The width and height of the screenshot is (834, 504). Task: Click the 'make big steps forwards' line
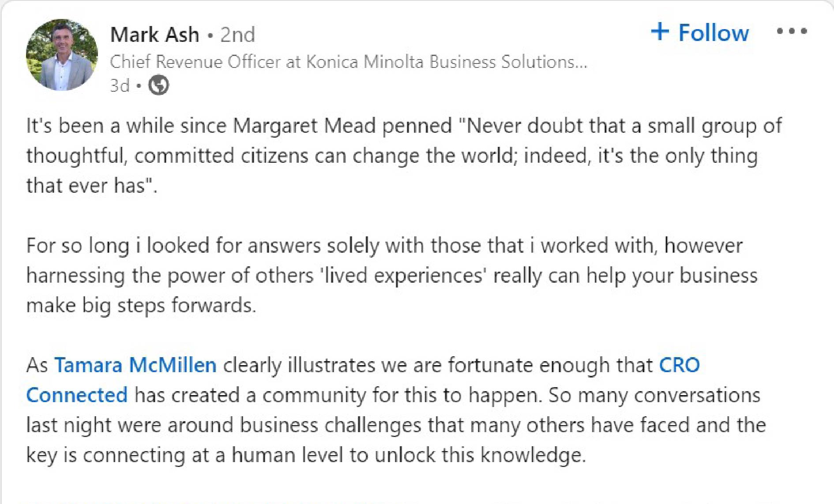click(141, 305)
